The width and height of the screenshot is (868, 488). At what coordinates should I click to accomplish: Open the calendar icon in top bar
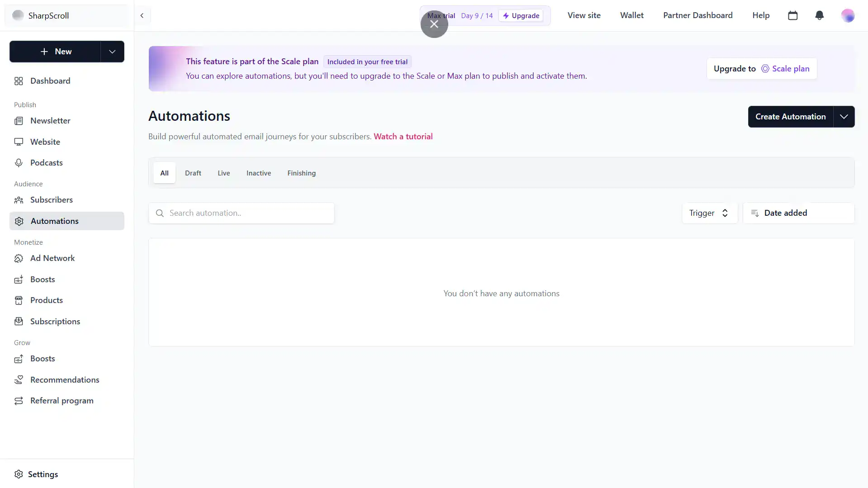click(792, 15)
